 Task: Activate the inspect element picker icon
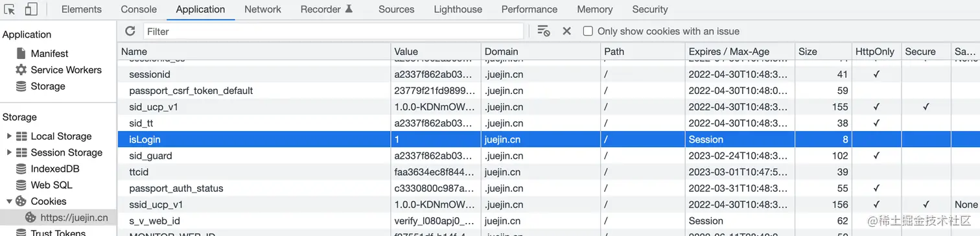point(9,9)
